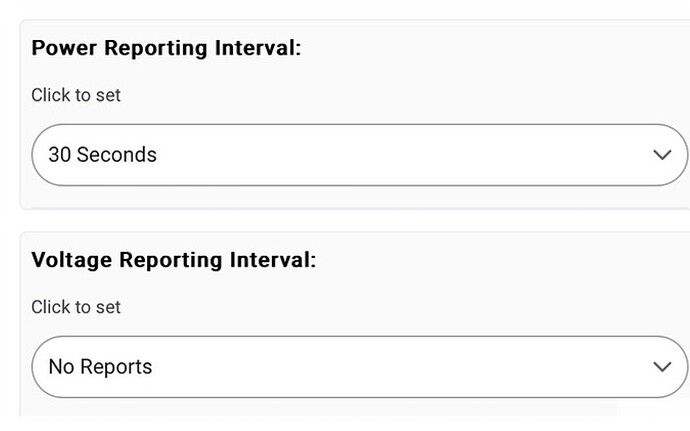The image size is (690, 431).
Task: Change voltage reporting from No Reports
Action: [360, 367]
